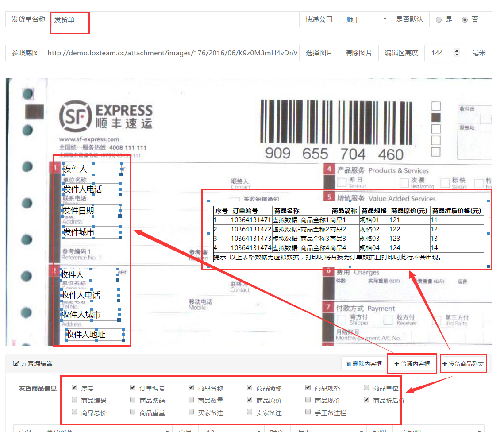
Task: Open the font dropdown showing 微软雅黑
Action: [105, 429]
